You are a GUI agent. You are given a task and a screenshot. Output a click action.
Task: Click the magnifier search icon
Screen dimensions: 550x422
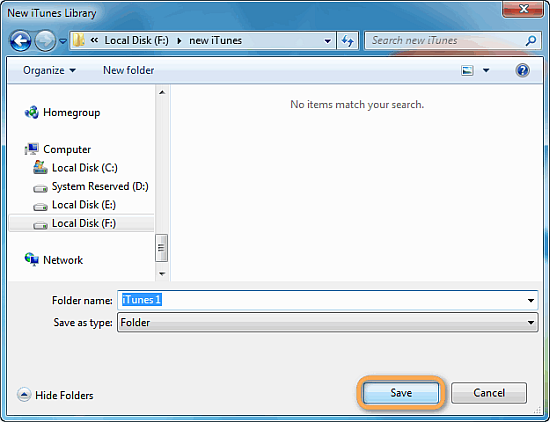coord(531,41)
